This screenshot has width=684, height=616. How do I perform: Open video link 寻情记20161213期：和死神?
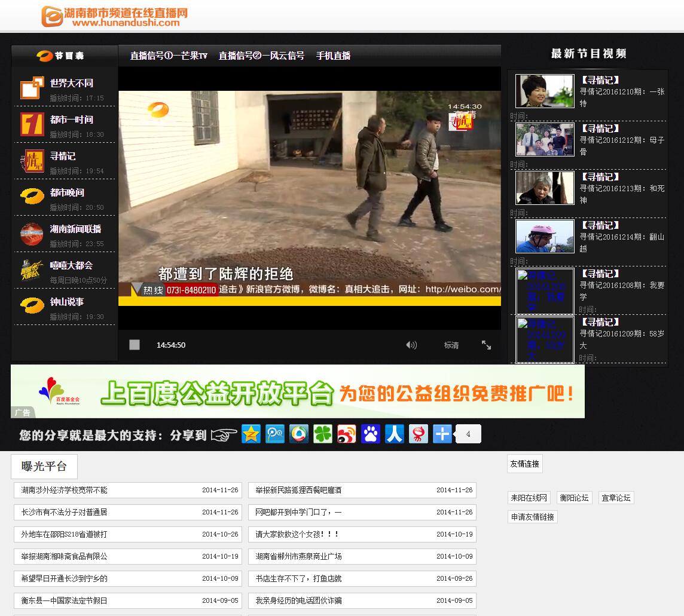622,194
